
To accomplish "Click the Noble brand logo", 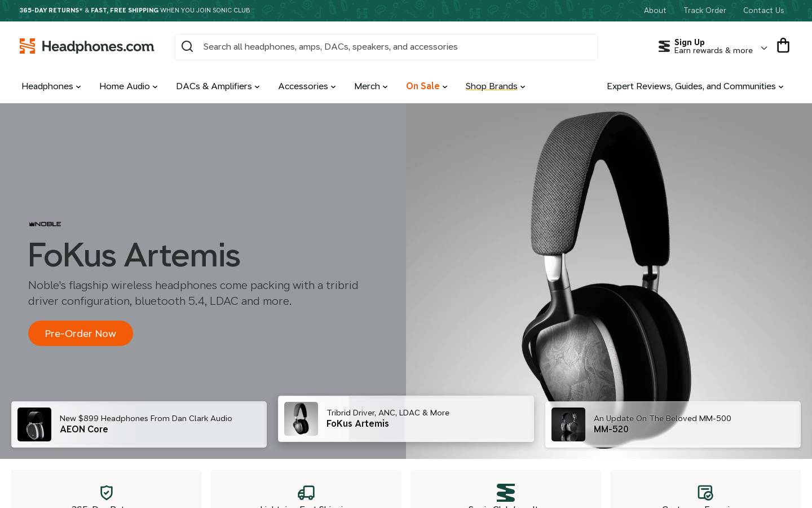I will click(45, 224).
